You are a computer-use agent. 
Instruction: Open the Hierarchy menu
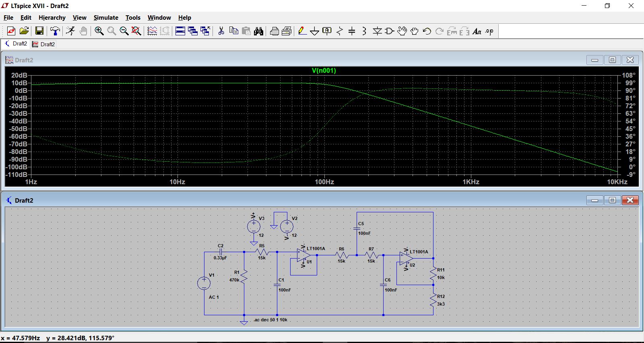(x=52, y=18)
